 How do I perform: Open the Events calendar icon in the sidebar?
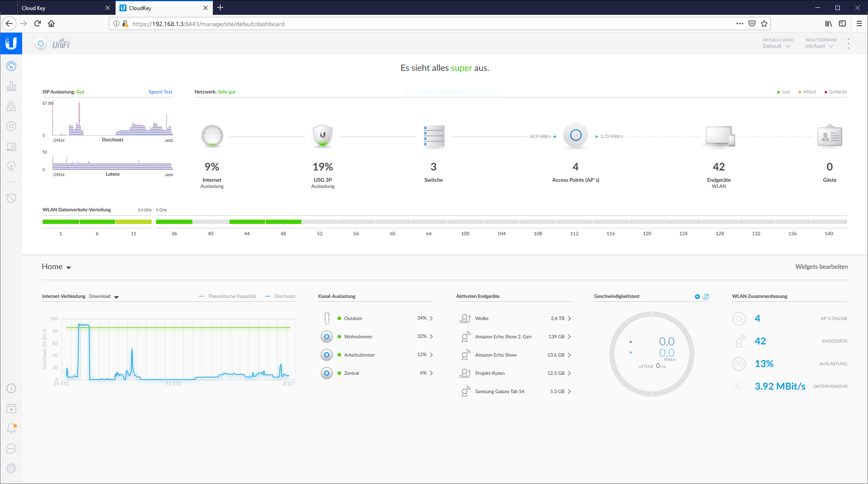tap(11, 408)
